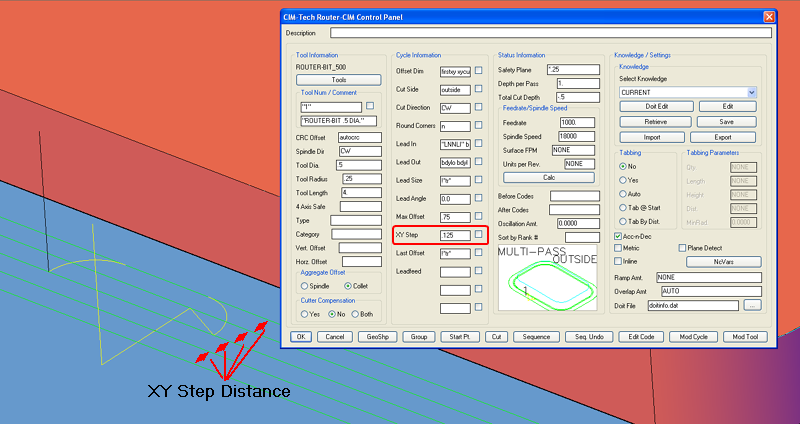Click the Tool Length field
Viewport: 800px width, 424px height.
click(361, 193)
